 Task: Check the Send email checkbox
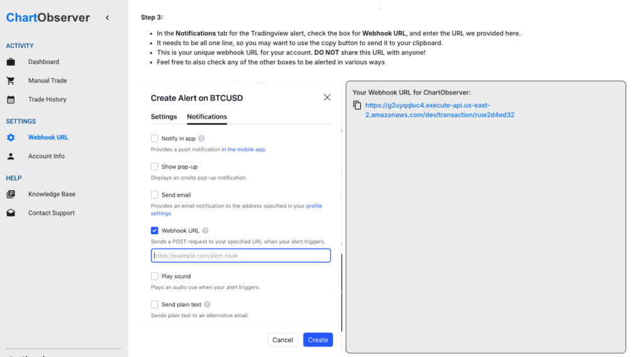[x=155, y=195]
